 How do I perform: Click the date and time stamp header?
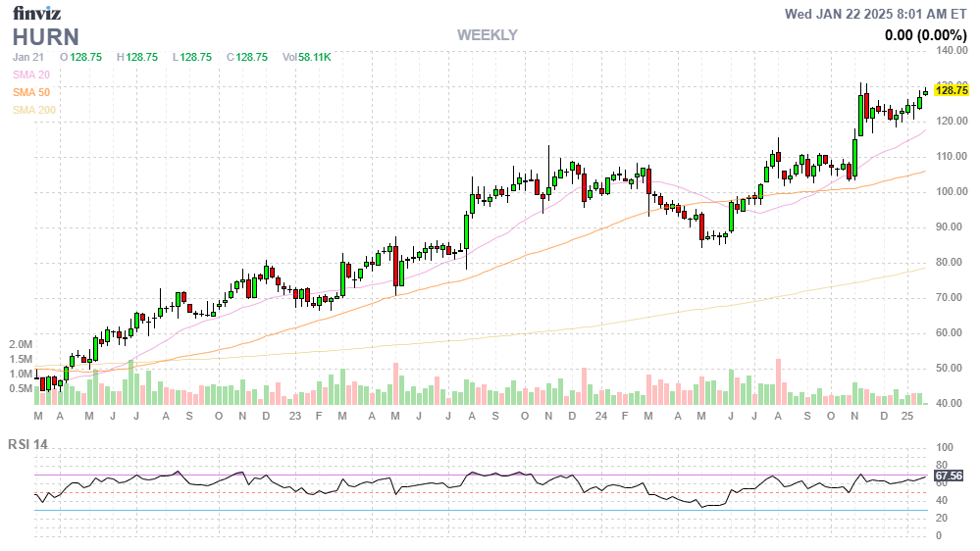pyautogui.click(x=876, y=14)
